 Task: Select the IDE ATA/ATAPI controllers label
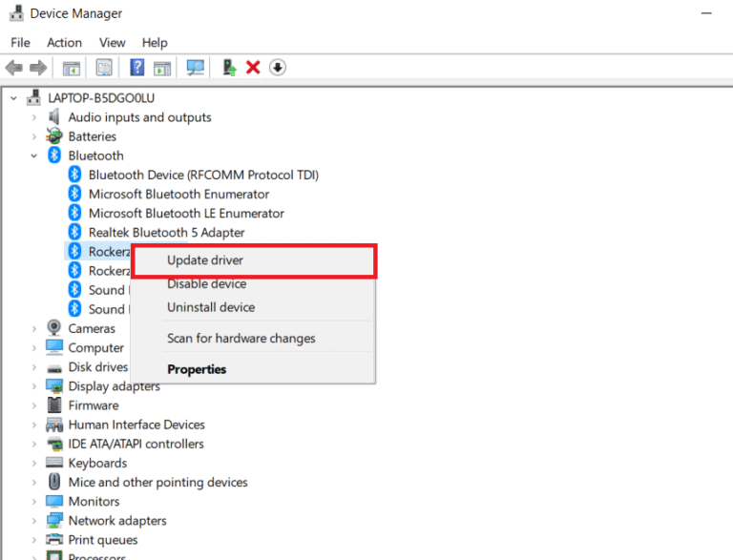pos(136,444)
